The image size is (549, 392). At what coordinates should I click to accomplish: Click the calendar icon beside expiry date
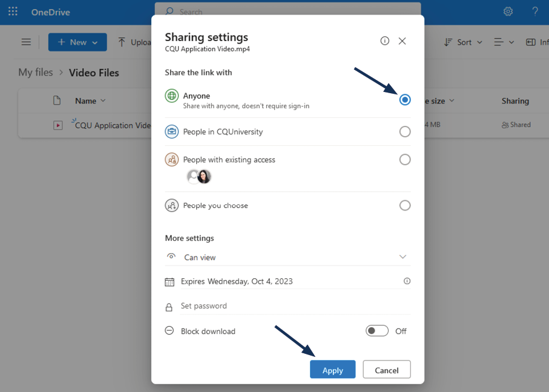click(x=169, y=282)
